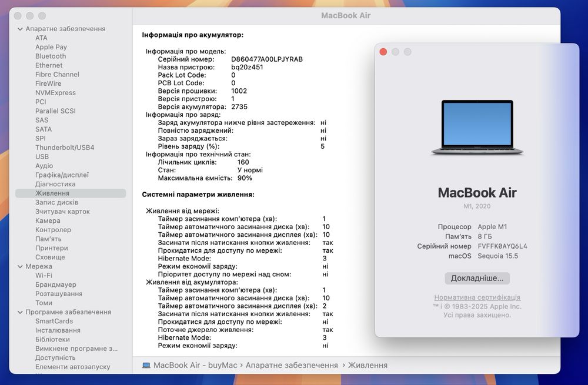Select Елементи автозапуску in the sidebar
This screenshot has width=588, height=385.
click(x=73, y=367)
